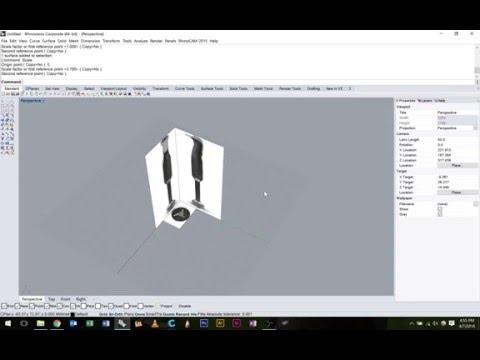
Task: Toggle Record History in status bar
Action: point(186,314)
